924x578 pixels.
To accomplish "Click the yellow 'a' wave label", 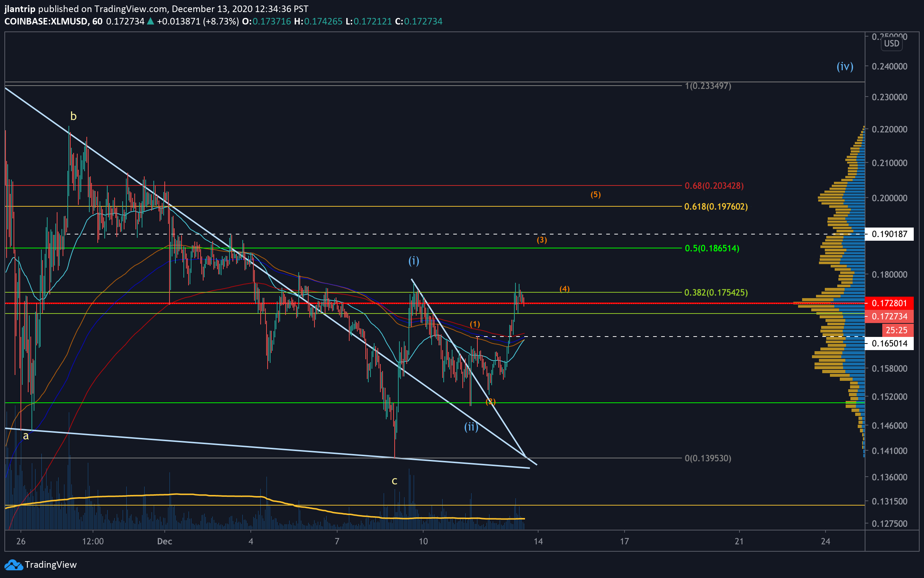I will click(26, 436).
